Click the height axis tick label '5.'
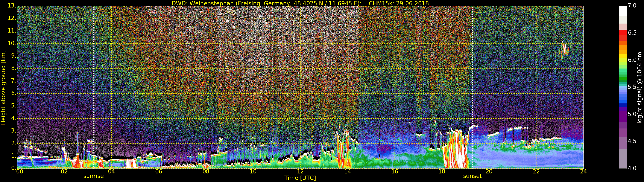Image resolution: width=644 pixels, height=182 pixels. click(x=14, y=106)
